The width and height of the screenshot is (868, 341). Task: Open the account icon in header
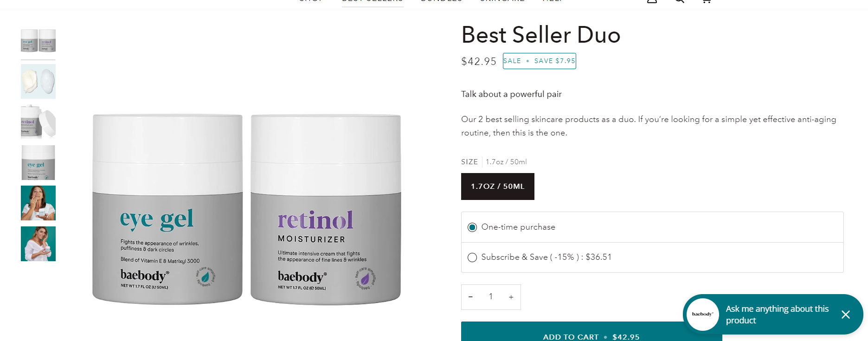pos(652,1)
